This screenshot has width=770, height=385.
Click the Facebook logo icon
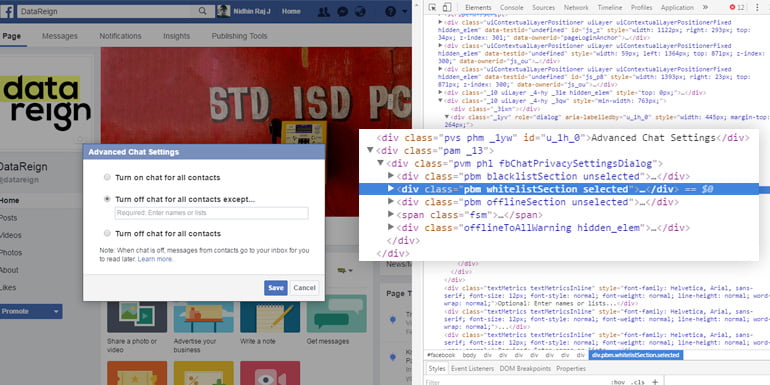pyautogui.click(x=7, y=11)
